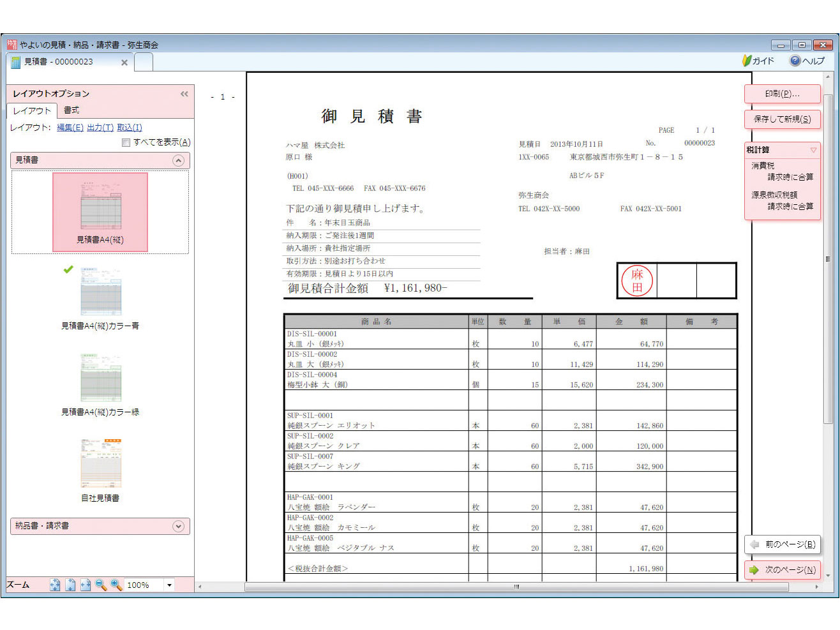
Task: Click the HAP-GAK-0005 product code
Action: pyautogui.click(x=310, y=538)
